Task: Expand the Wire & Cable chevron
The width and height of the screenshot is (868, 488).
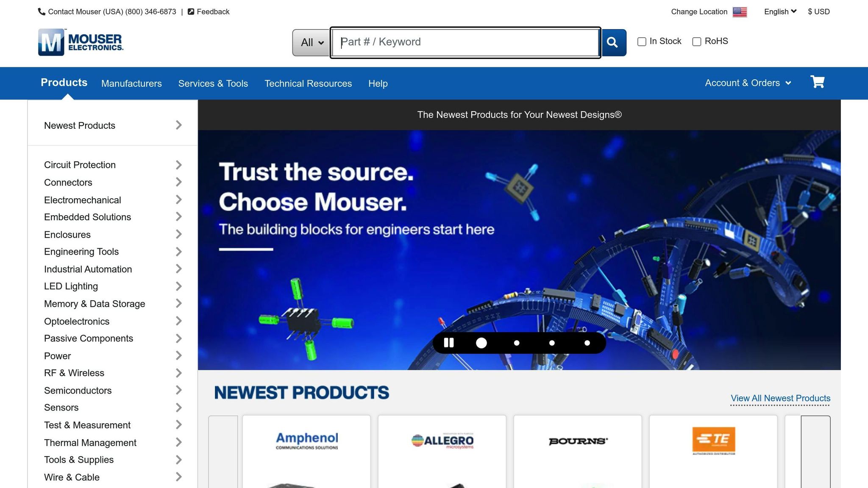Action: point(179,477)
